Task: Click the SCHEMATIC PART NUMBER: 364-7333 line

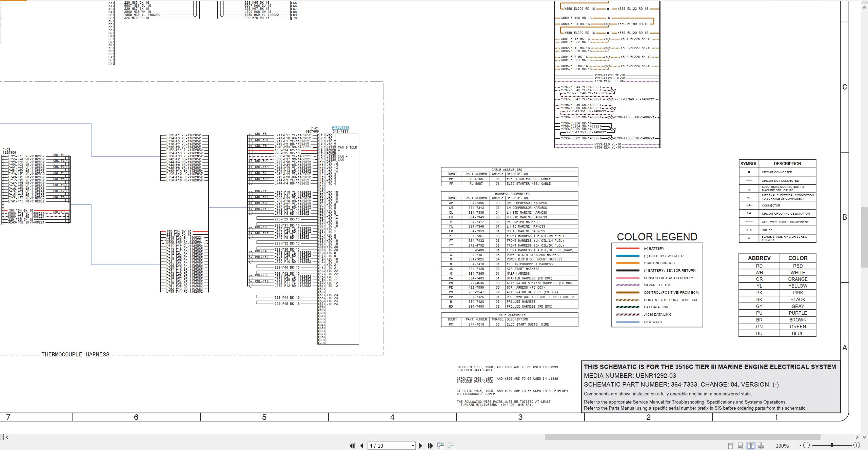Action: point(681,385)
